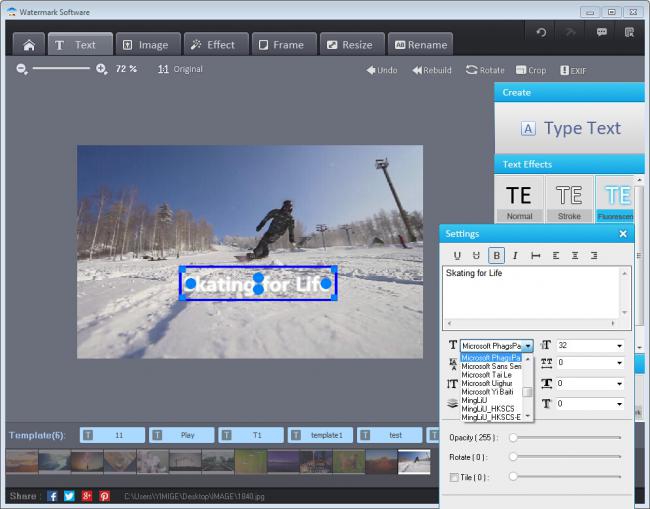Click the Rotate button above the canvas
Viewport: 650px width, 509px height.
[x=485, y=70]
